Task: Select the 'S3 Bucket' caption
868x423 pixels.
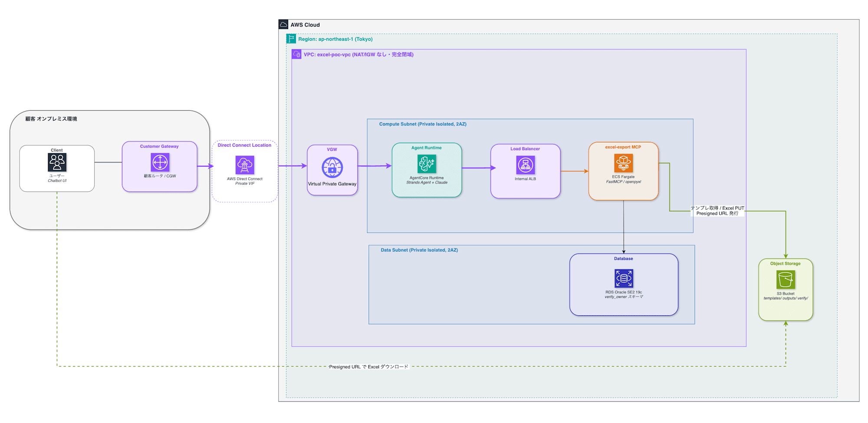Action: click(786, 294)
